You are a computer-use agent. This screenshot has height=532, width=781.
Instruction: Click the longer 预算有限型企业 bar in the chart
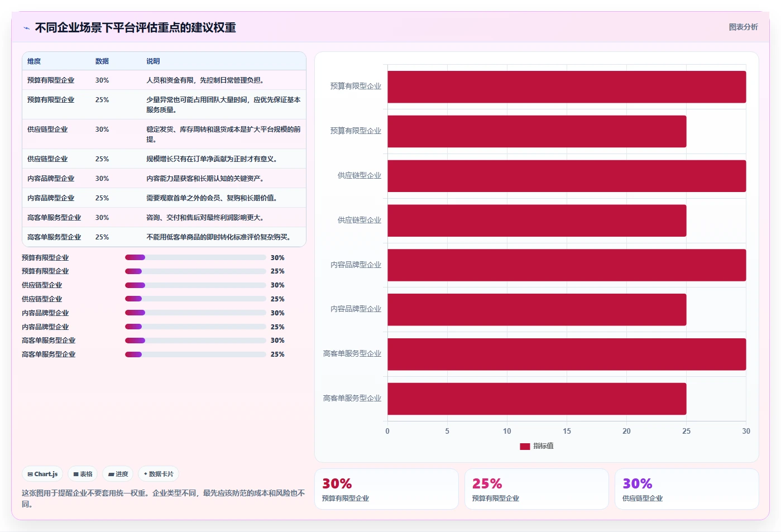[567, 87]
